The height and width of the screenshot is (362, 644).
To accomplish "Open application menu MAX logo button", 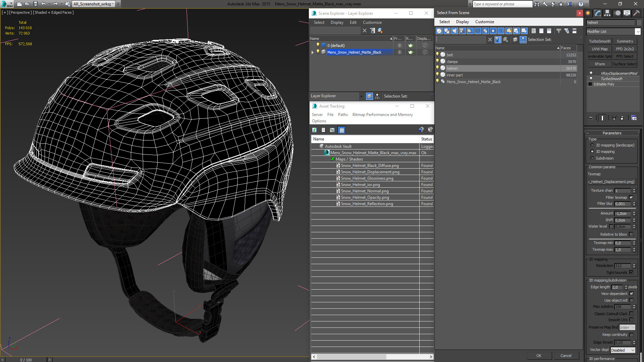I will [x=7, y=4].
